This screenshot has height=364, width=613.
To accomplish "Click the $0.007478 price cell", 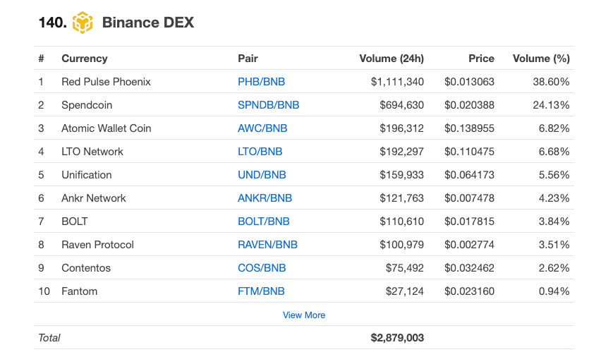I will (469, 198).
